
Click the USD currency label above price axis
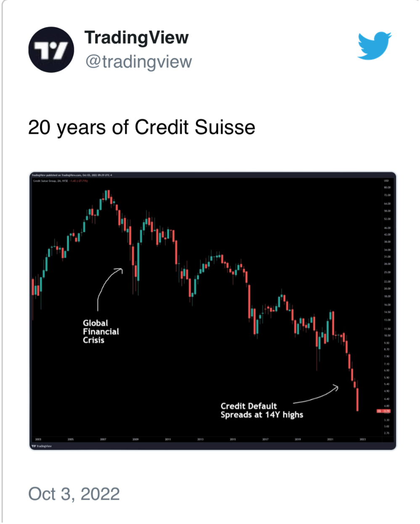(x=386, y=180)
